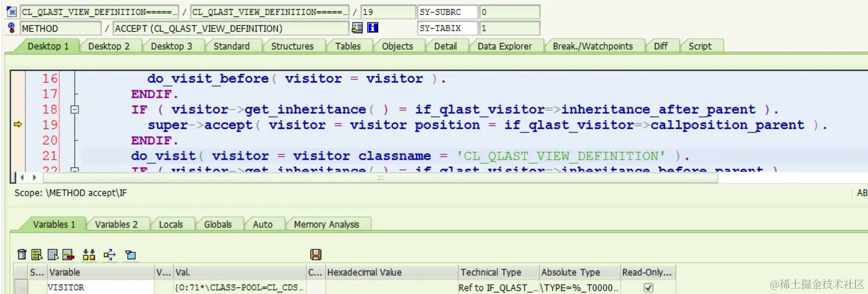Click the SY-TABIX value field showing 1
868x294 pixels.
(x=509, y=28)
